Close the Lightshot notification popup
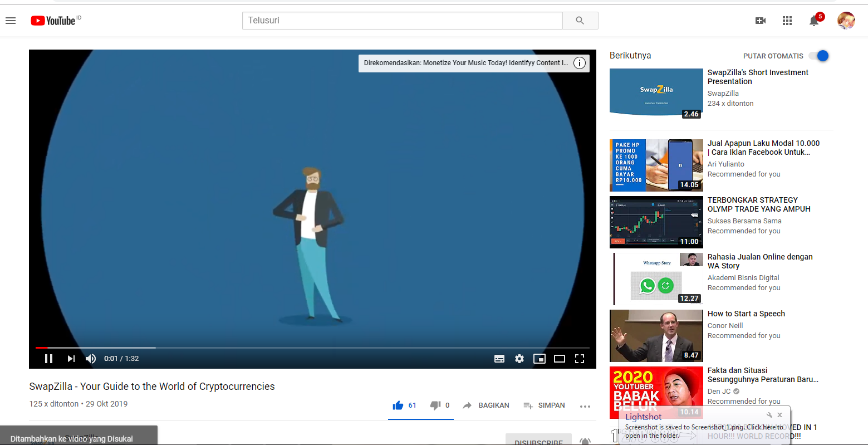 pos(779,415)
